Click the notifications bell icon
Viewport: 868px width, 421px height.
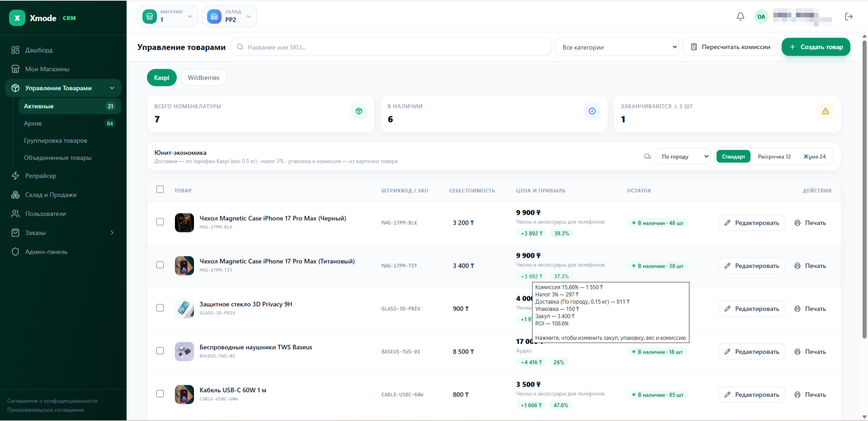point(741,17)
